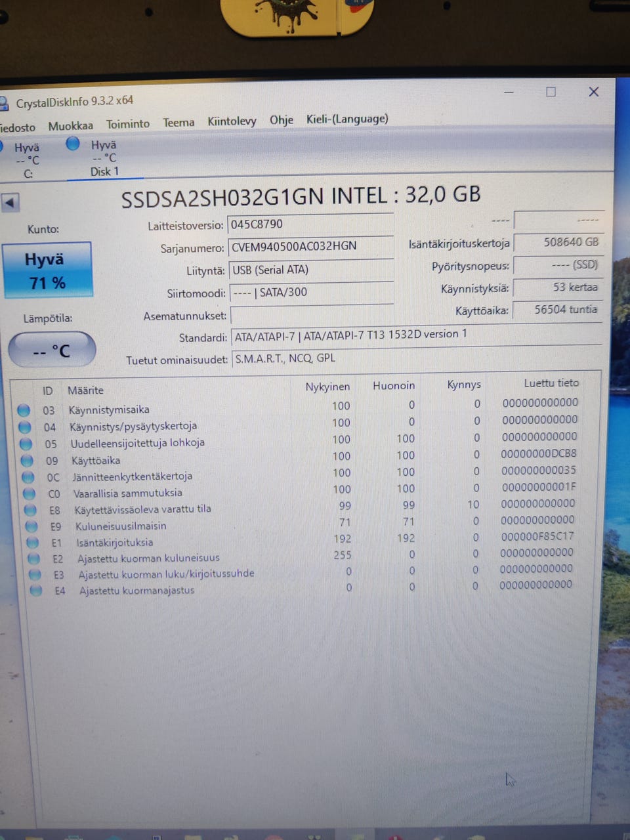Click raw value 00000000001F
The height and width of the screenshot is (840, 630).
pyautogui.click(x=539, y=487)
